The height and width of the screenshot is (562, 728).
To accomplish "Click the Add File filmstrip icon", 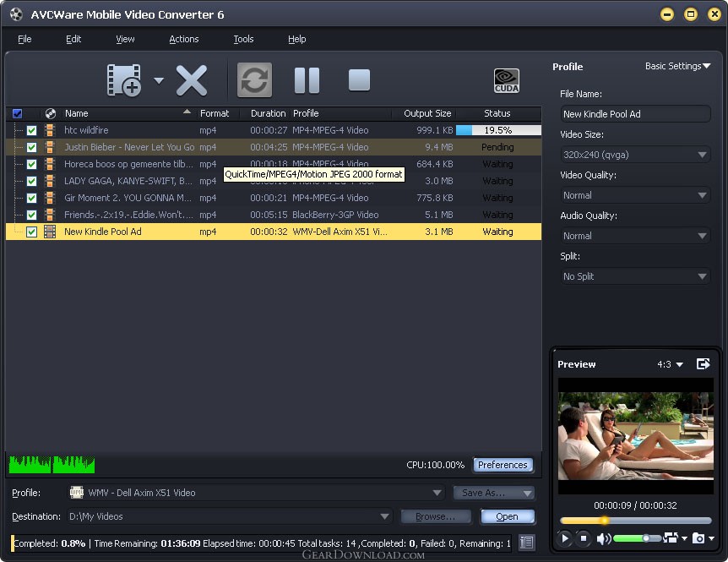I will point(123,80).
